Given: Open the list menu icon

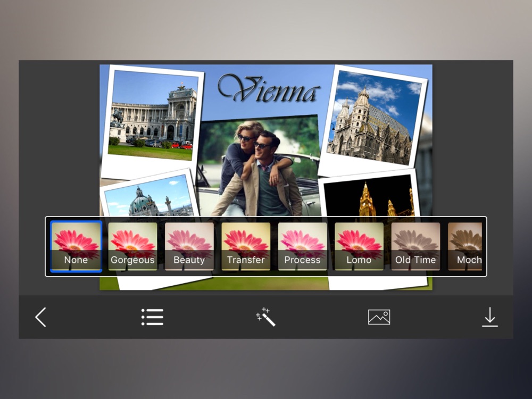Looking at the screenshot, I should (x=152, y=317).
